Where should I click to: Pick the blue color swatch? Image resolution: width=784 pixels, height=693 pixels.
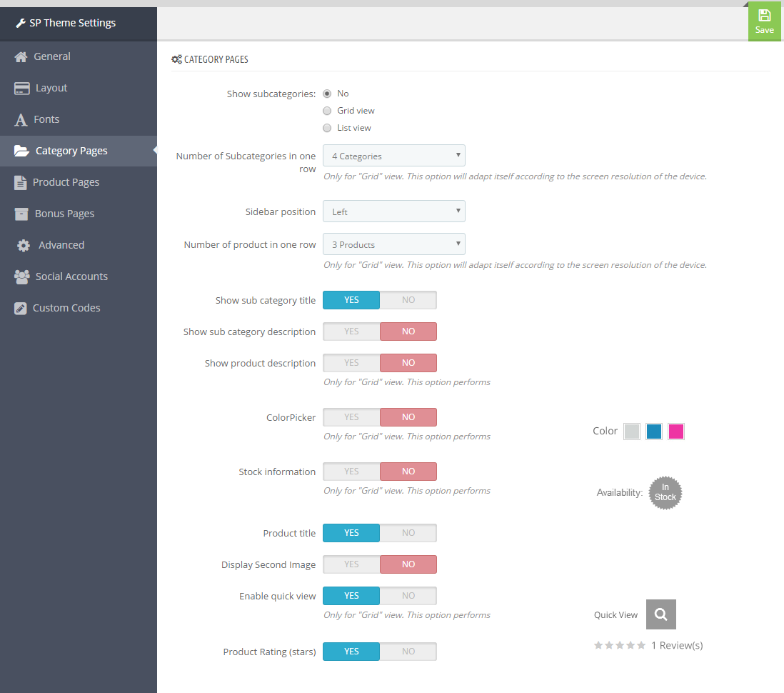(653, 432)
